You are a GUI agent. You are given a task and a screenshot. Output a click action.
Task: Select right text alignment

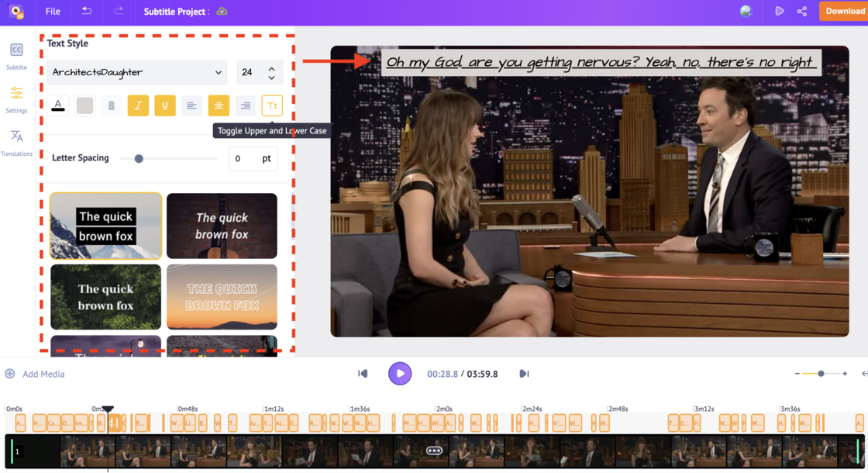[x=245, y=105]
